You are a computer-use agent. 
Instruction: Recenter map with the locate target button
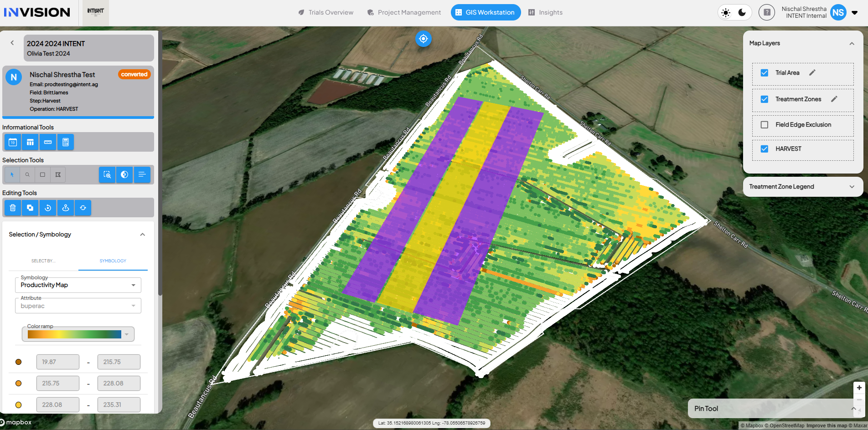click(424, 39)
